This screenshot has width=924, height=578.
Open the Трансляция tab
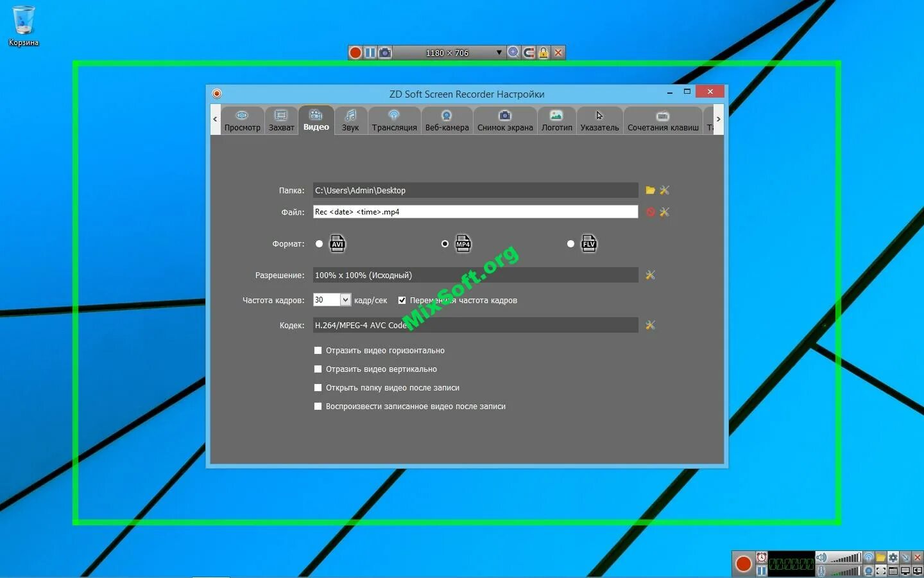click(x=394, y=121)
